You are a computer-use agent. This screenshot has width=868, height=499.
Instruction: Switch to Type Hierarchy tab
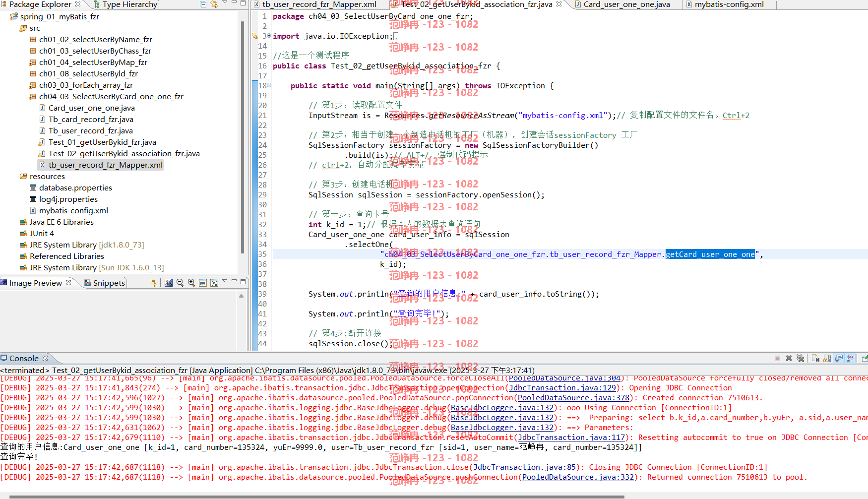pos(125,4)
